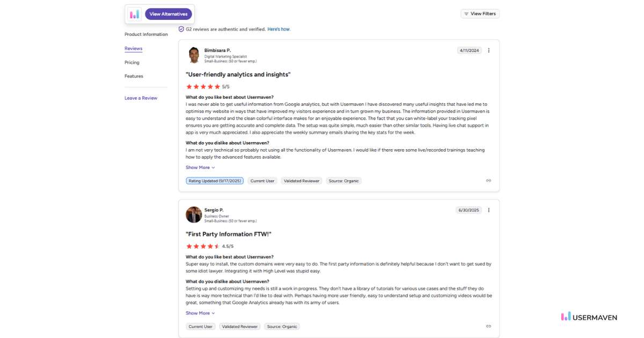Click the View Alternatives button

(x=169, y=14)
